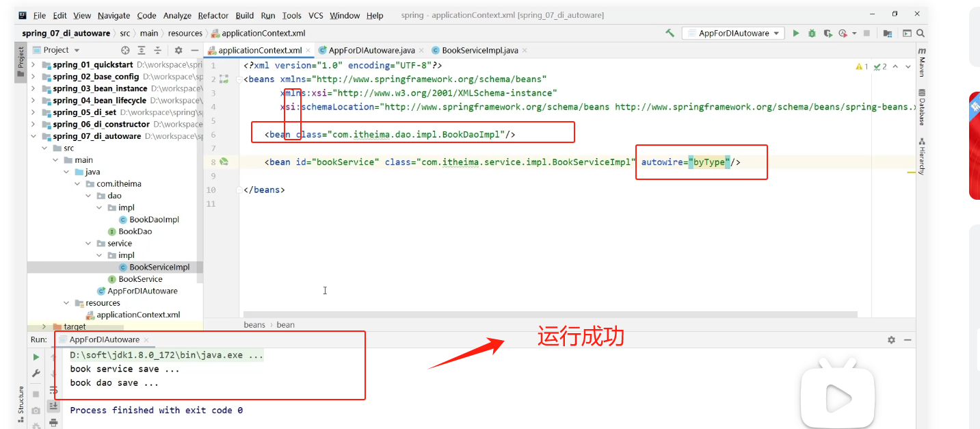
Task: Collapse the com.itheima package
Action: [77, 184]
